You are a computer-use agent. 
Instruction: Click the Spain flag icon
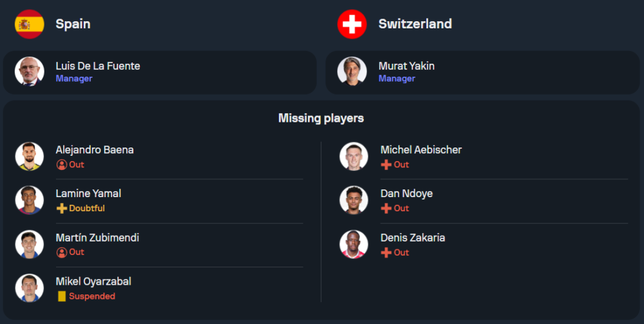point(30,24)
